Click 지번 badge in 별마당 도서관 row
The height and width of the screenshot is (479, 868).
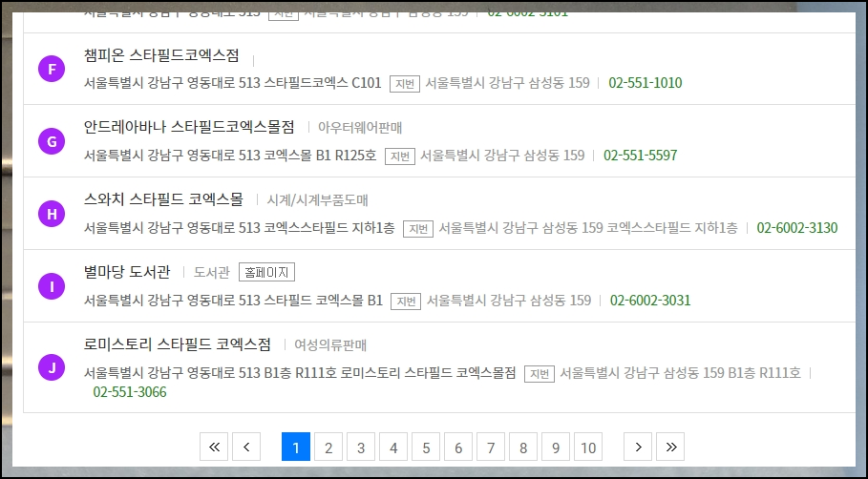coord(406,301)
